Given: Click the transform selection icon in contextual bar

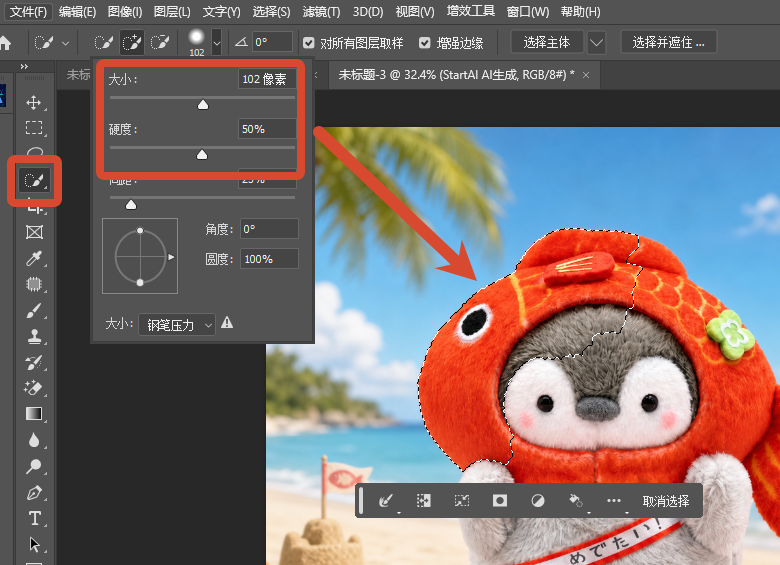Looking at the screenshot, I should pyautogui.click(x=462, y=500).
